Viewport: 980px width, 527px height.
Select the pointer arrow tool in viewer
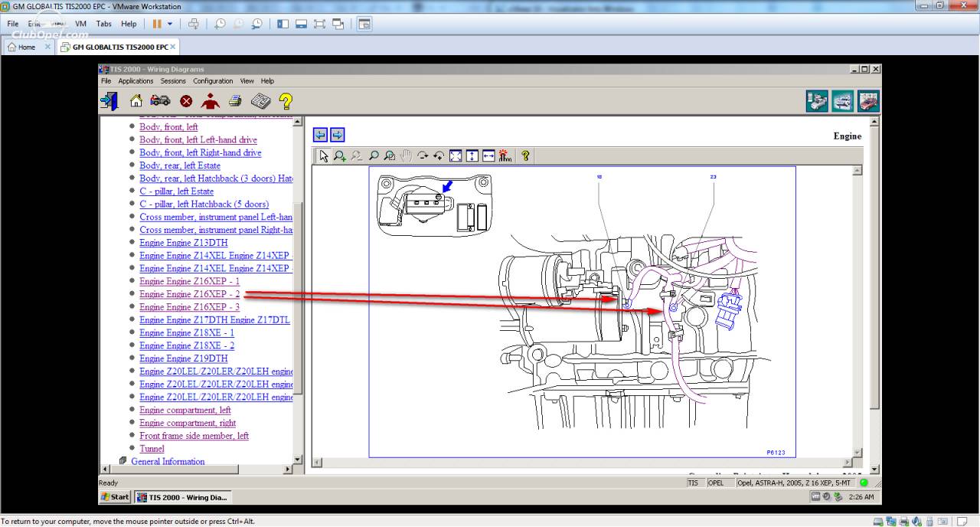point(324,155)
